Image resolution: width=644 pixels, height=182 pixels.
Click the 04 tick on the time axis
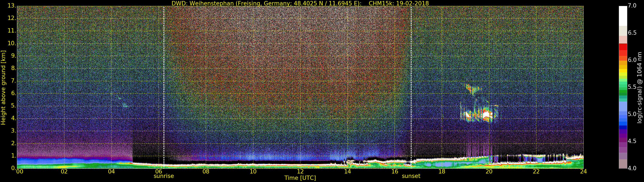(111, 172)
